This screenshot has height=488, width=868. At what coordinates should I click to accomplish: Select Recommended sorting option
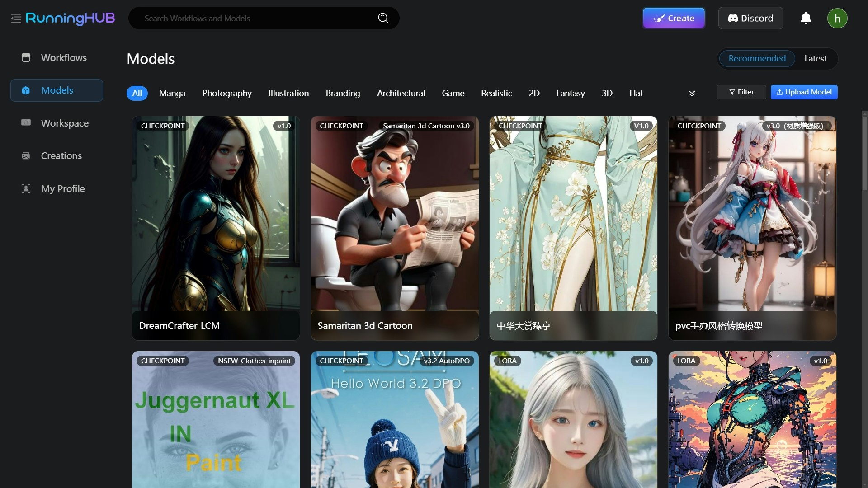(757, 59)
